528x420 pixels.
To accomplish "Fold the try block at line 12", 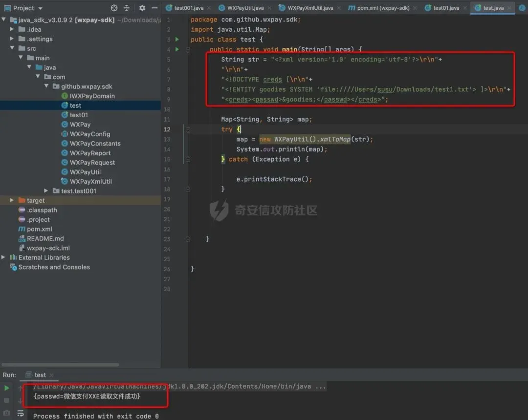I will [188, 129].
